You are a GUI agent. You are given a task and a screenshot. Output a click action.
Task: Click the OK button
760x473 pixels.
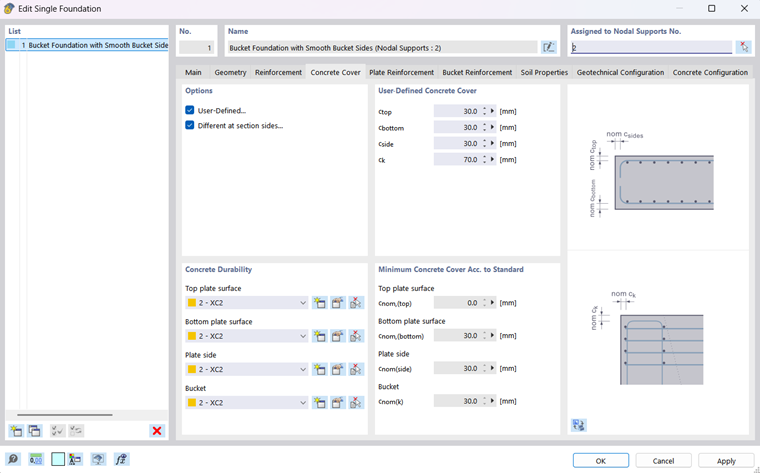601,460
